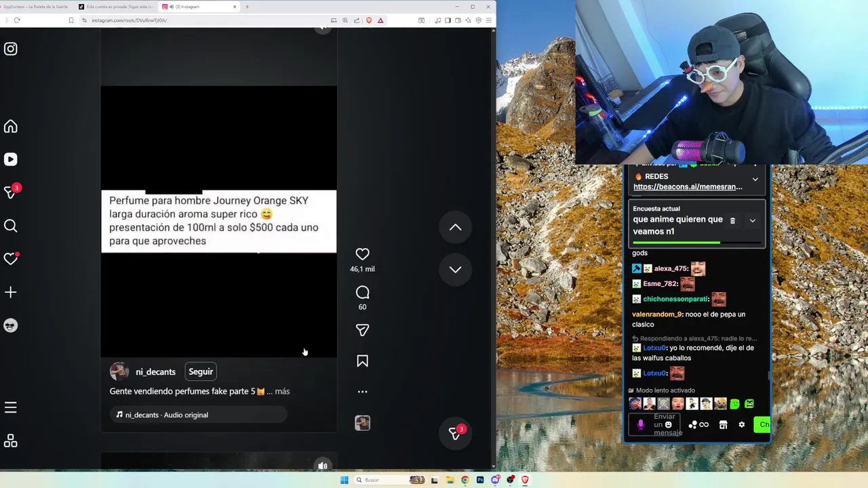Switch to 'Esta cuenta es privada' TikTok tab
Image resolution: width=868 pixels, height=488 pixels.
115,7
